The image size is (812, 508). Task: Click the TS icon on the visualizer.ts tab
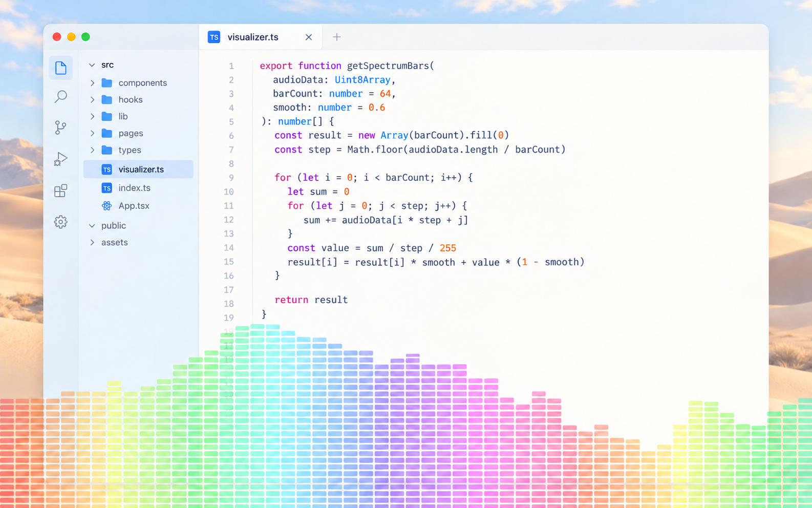tap(214, 37)
